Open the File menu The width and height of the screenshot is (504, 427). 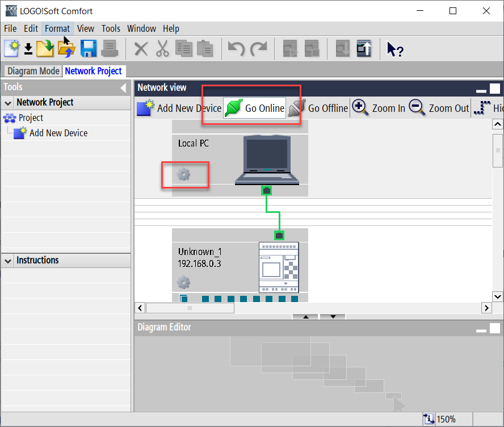[10, 28]
